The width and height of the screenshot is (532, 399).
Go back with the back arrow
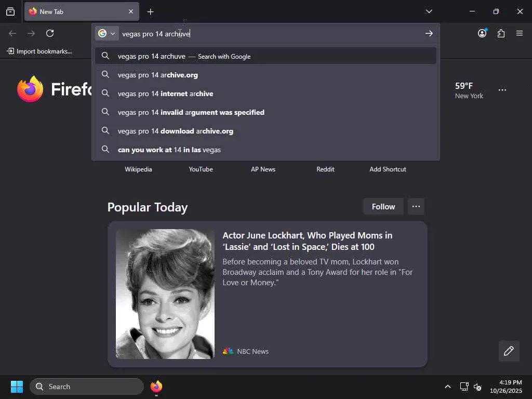(12, 33)
